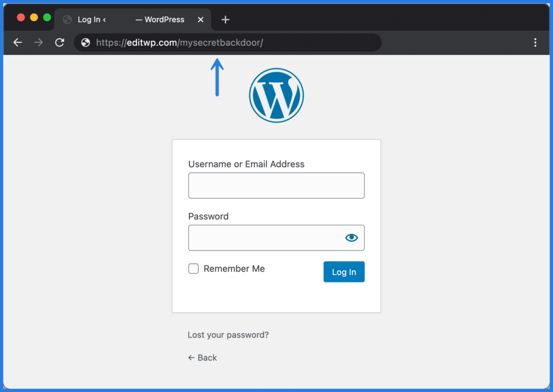Click the yellow minimize window button
Viewport: 553px width, 392px height.
tap(34, 17)
